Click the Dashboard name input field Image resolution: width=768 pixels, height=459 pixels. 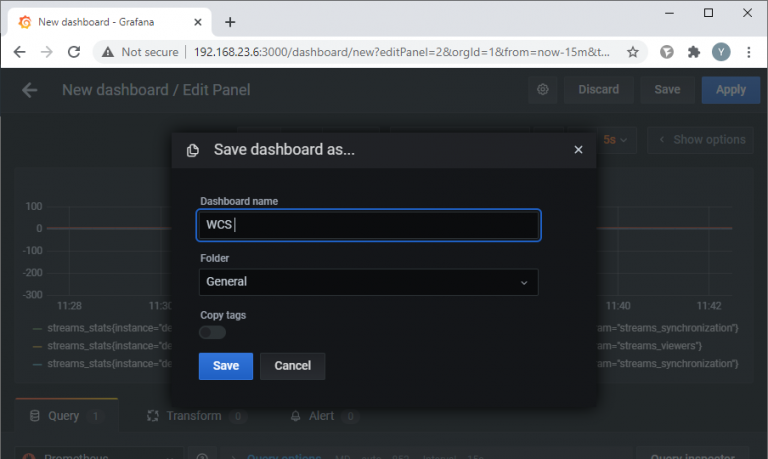[368, 225]
